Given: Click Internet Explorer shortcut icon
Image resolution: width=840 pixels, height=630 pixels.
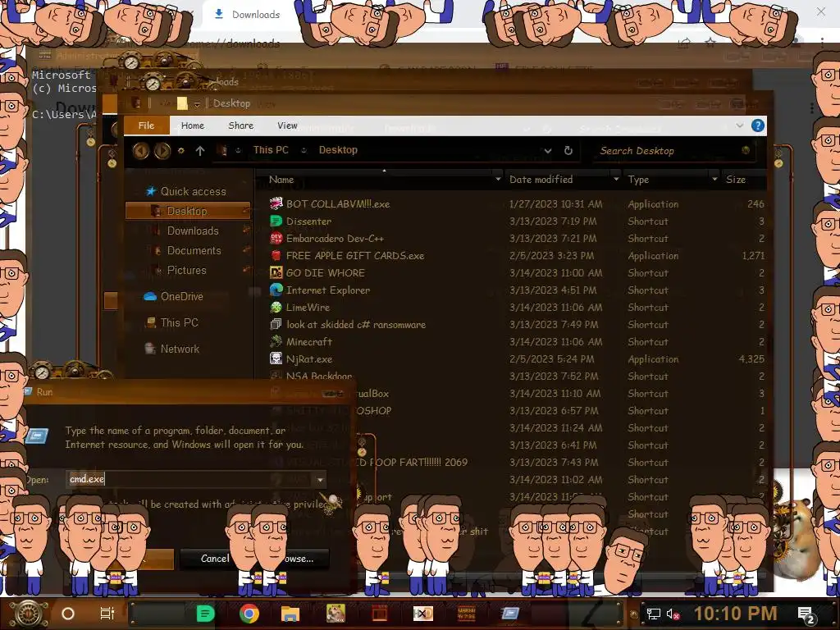Looking at the screenshot, I should [276, 290].
